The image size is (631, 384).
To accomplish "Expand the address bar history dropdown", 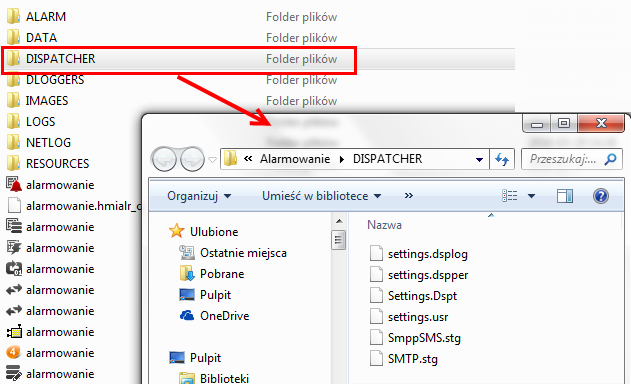I will pos(479,159).
